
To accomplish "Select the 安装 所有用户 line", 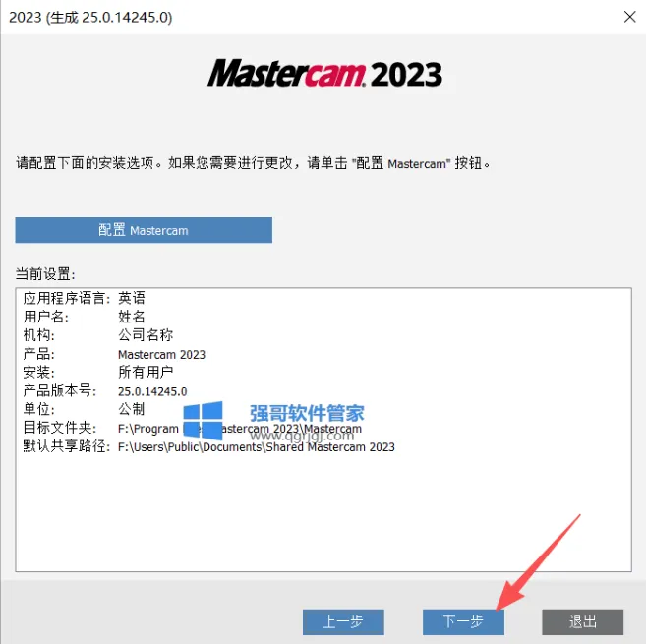I will point(98,372).
